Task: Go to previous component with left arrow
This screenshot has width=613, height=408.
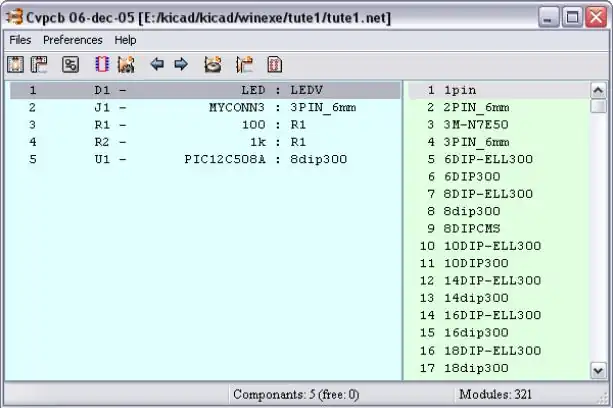Action: (x=157, y=65)
